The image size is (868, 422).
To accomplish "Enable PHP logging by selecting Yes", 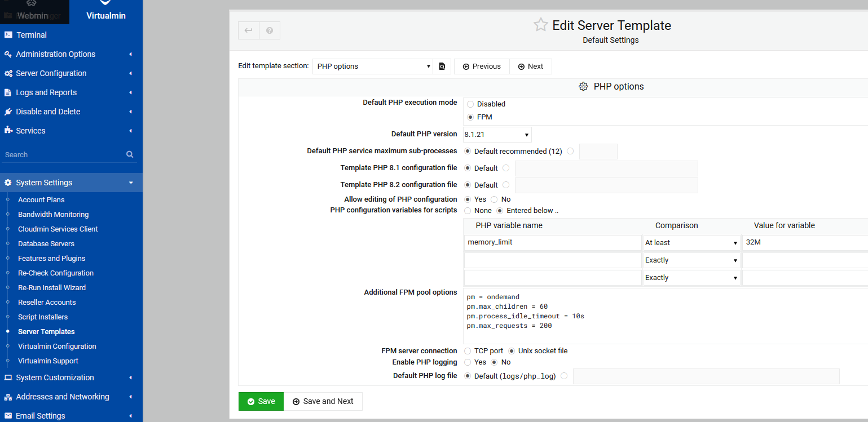I will tap(468, 362).
